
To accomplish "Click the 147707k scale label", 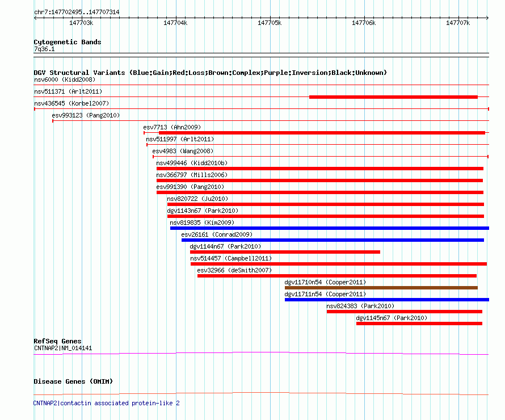I will point(458,23).
